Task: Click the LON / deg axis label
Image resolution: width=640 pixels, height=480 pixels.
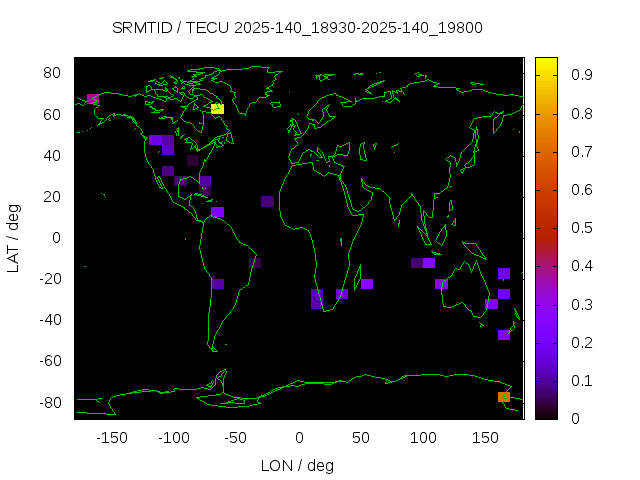Action: coord(297,465)
